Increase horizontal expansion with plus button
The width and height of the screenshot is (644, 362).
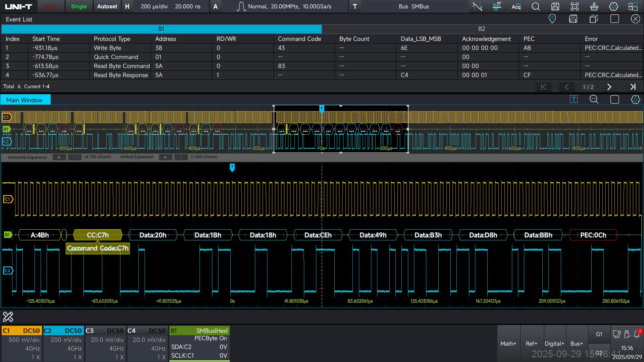pos(59,157)
